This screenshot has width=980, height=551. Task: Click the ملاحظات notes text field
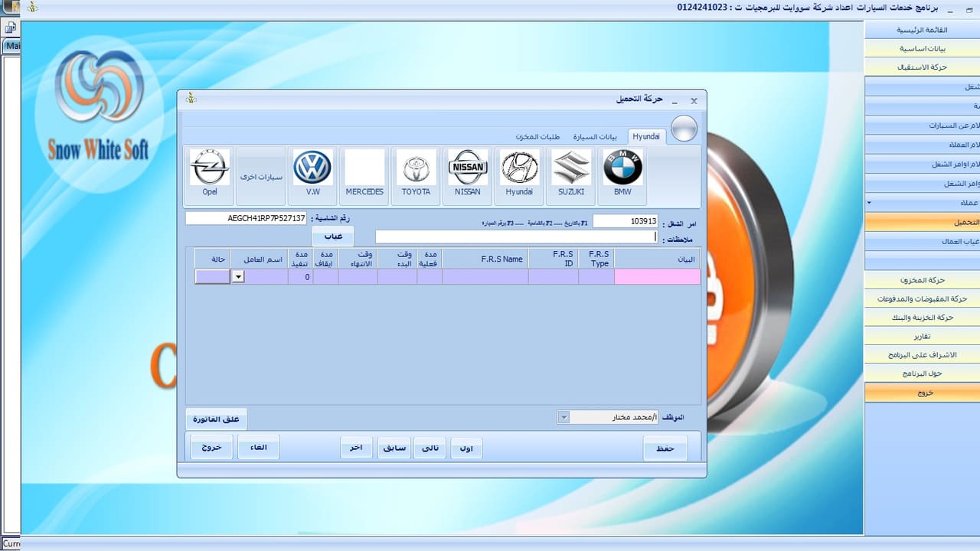click(517, 237)
